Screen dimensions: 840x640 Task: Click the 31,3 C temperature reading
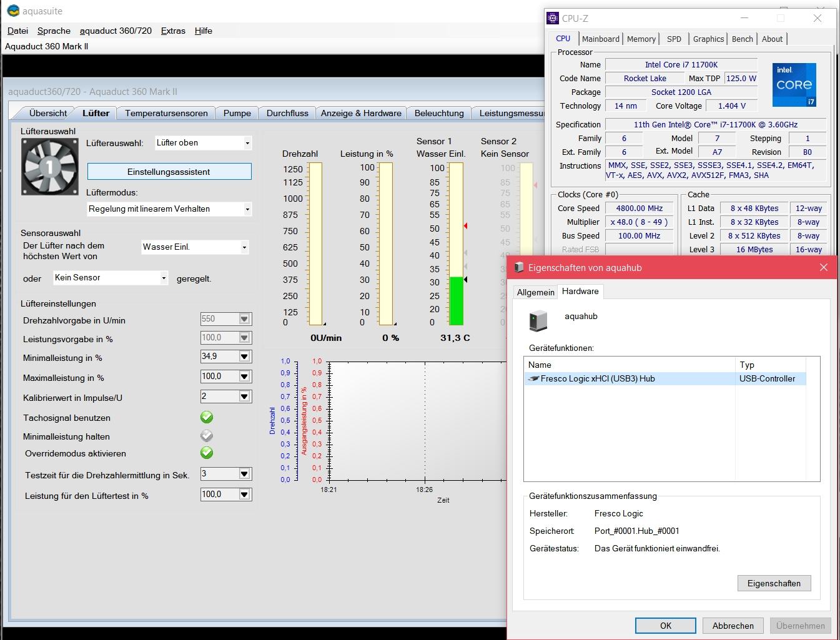(x=455, y=337)
